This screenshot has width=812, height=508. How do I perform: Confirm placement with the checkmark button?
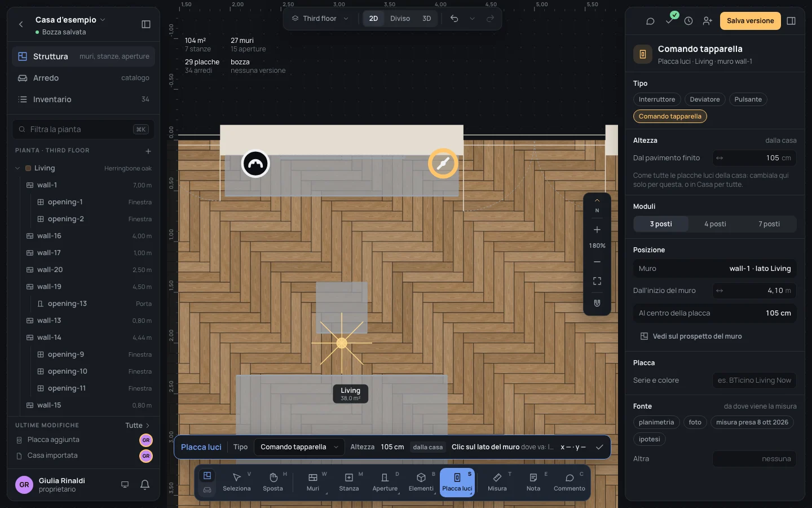(x=599, y=447)
